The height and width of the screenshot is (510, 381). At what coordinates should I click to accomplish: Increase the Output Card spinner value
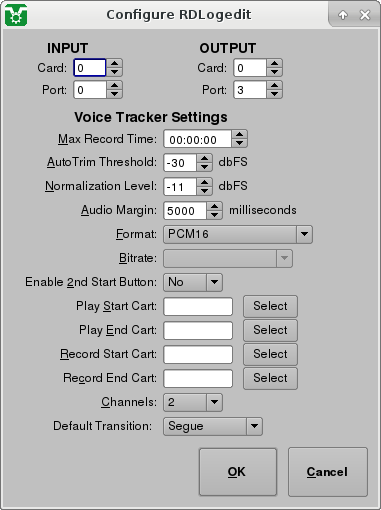tap(274, 63)
